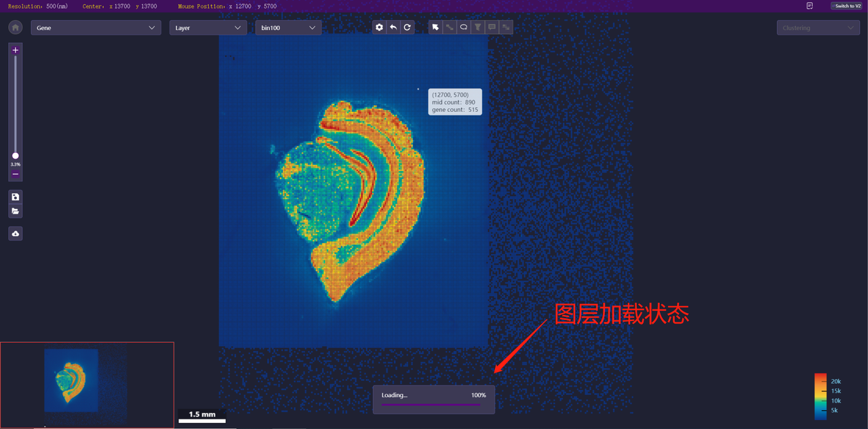Click the comment bubble annotation icon

(x=492, y=28)
